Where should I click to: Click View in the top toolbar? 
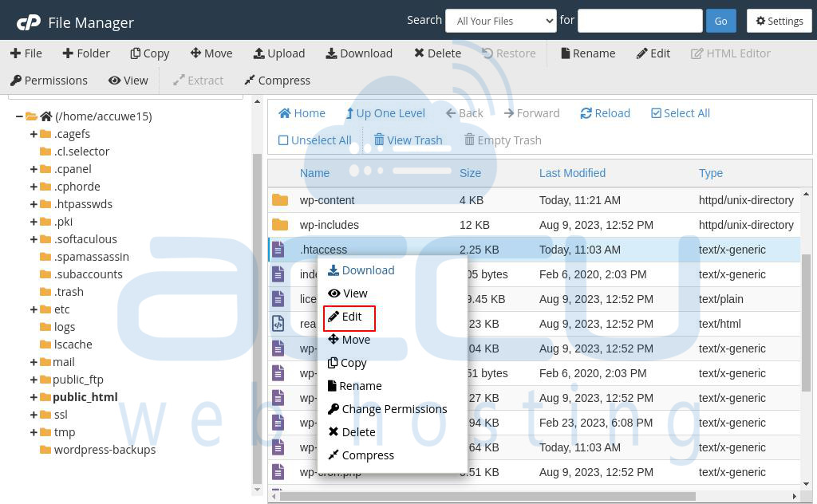pos(128,81)
